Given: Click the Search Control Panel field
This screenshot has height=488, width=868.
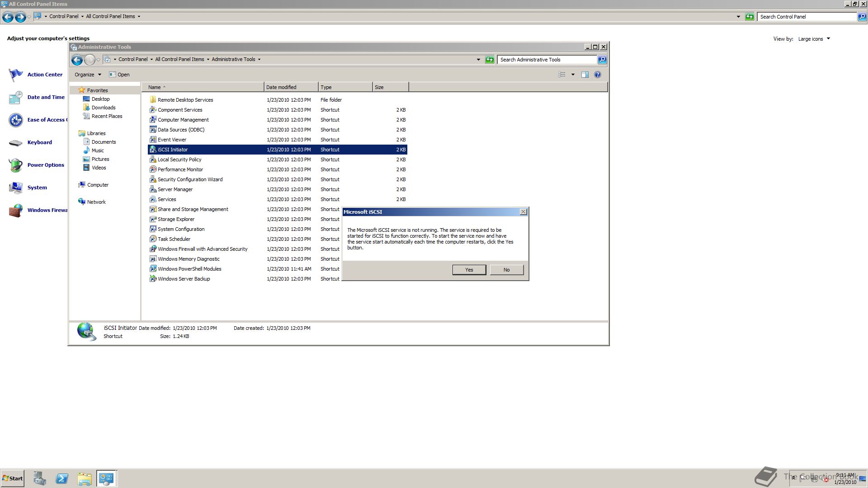Looking at the screenshot, I should [807, 17].
